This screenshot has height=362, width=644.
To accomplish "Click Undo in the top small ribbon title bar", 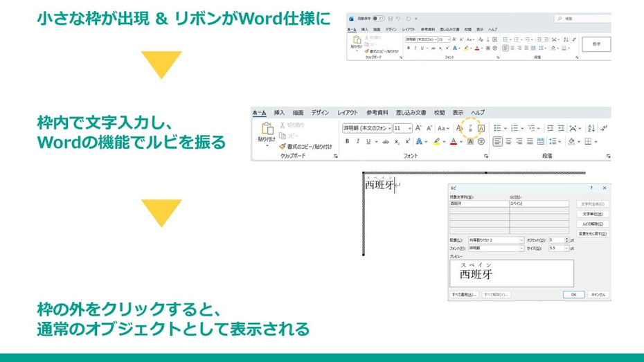I will (398, 19).
